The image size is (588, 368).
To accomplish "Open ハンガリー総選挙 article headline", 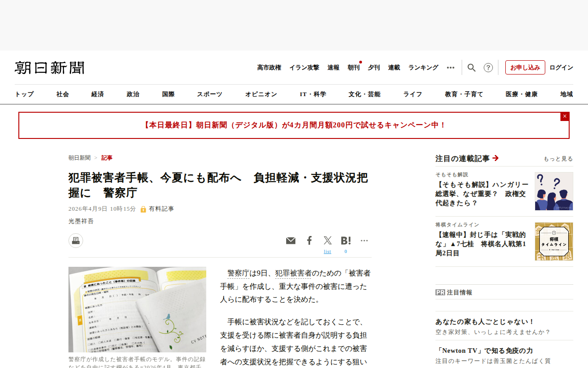I will (482, 194).
